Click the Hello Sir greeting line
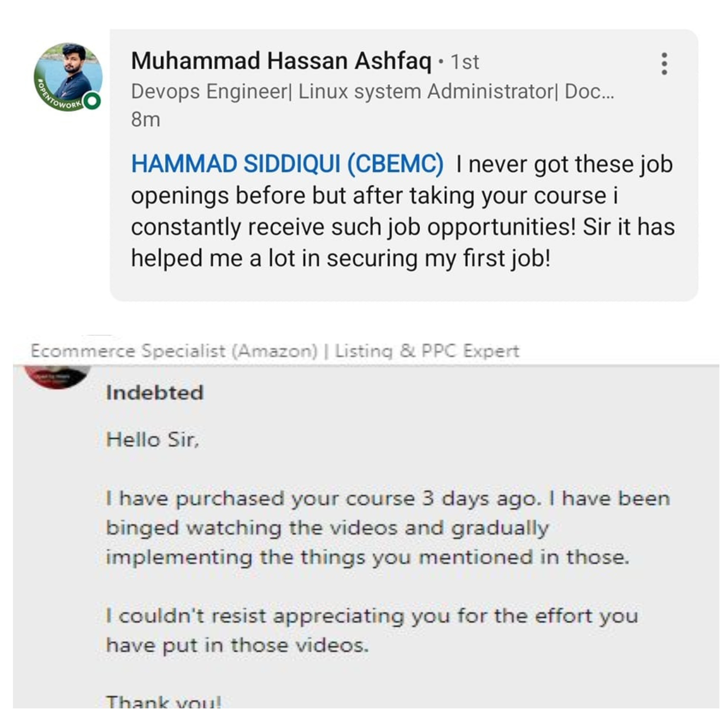The height and width of the screenshot is (728, 728). coord(152,440)
